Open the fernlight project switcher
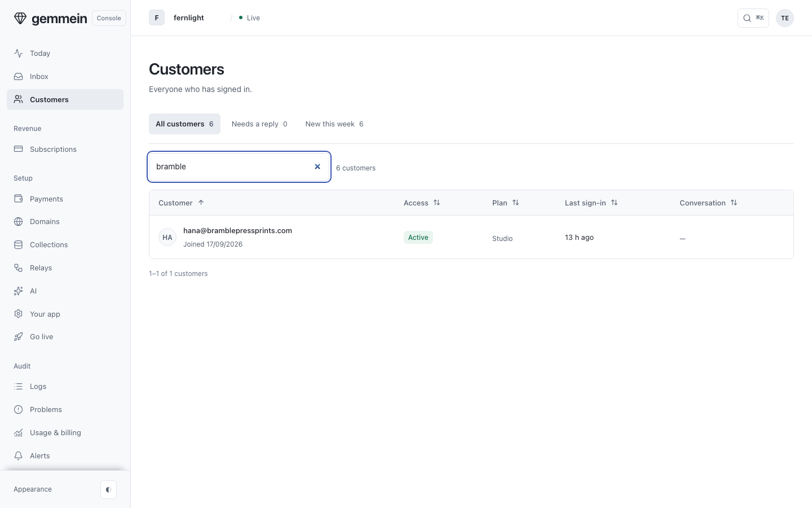 [188, 17]
